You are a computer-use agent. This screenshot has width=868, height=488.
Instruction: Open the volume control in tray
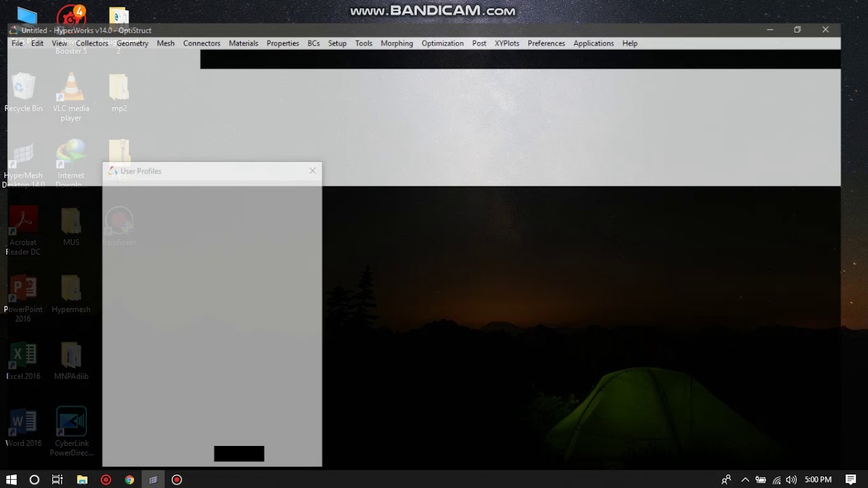pos(791,479)
